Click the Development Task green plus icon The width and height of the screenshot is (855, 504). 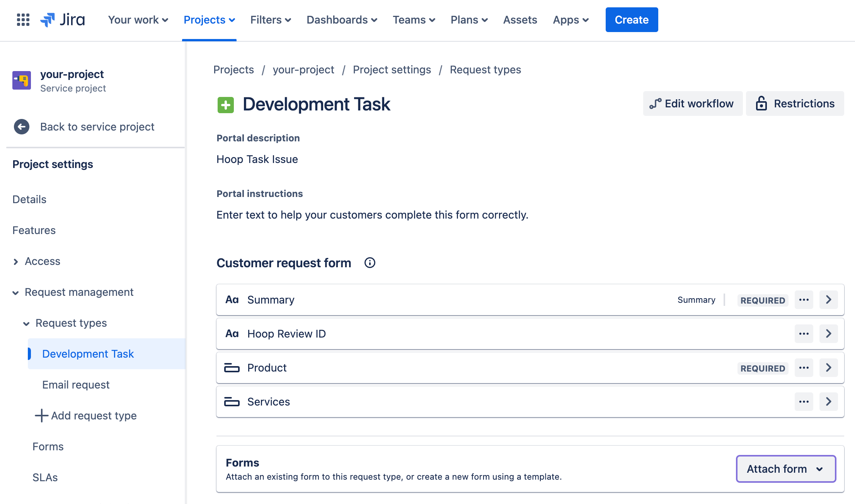click(x=226, y=105)
